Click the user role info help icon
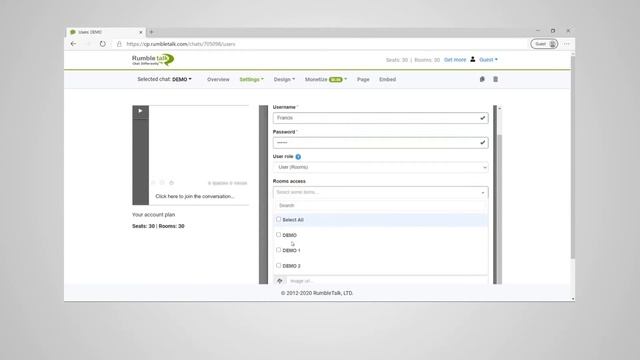 pyautogui.click(x=298, y=157)
